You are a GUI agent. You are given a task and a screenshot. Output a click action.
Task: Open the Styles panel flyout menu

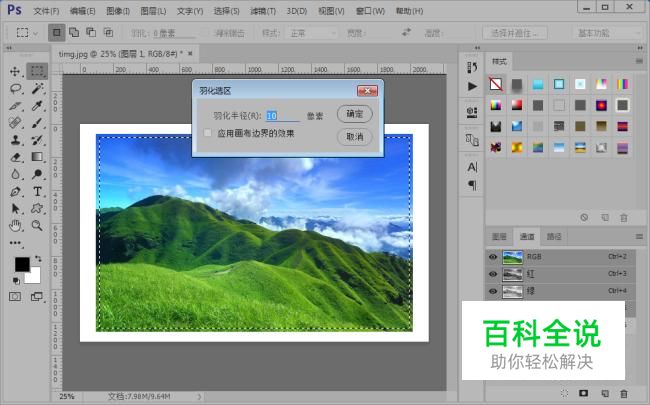(639, 61)
